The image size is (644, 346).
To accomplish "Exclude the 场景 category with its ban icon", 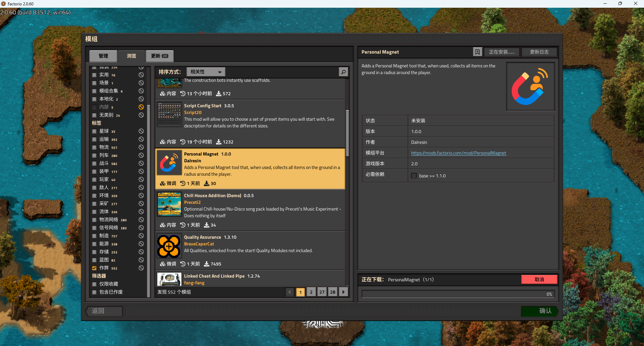I will tap(141, 83).
